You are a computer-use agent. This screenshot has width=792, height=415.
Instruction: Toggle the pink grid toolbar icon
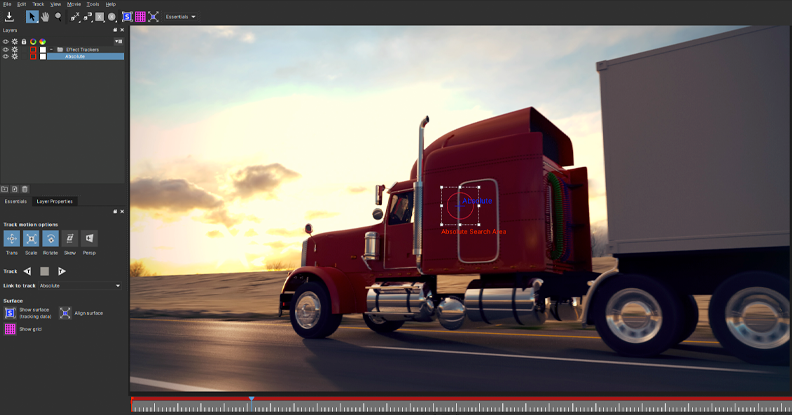[x=140, y=17]
